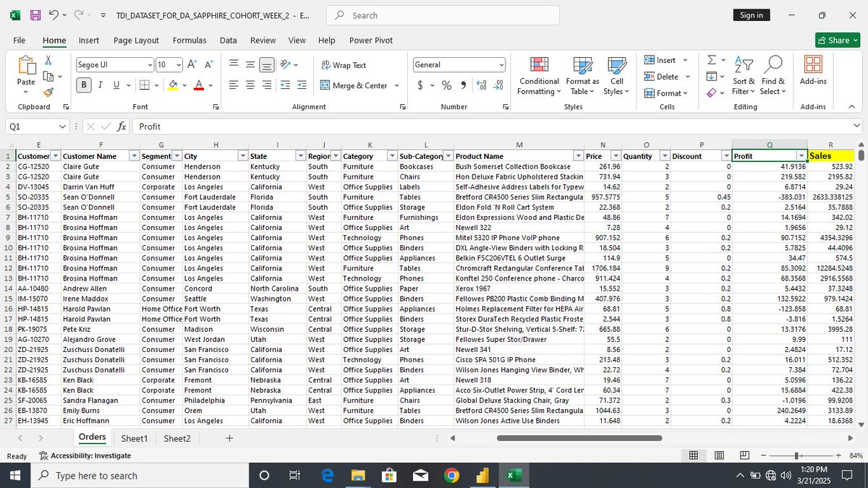Screen dimensions: 868x488
Task: Switch to the Power Pivot tab
Action: 371,40
